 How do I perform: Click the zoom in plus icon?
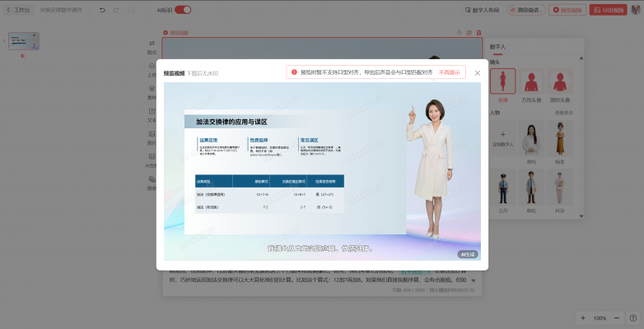coord(583,317)
